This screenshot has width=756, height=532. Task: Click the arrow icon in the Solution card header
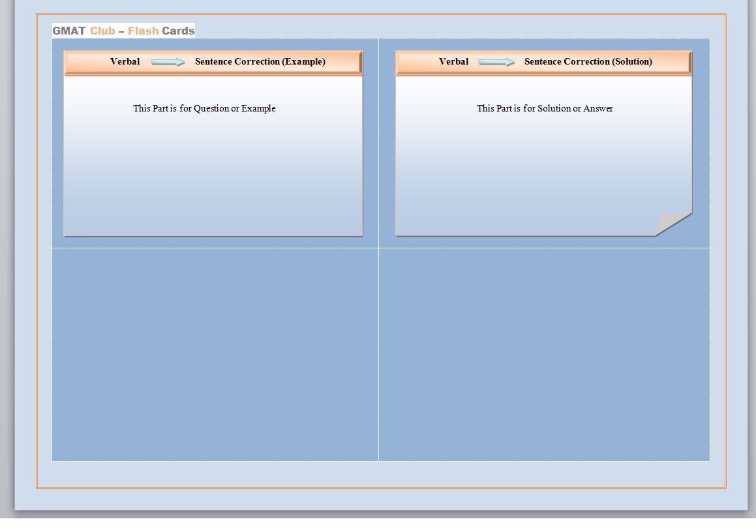(496, 62)
